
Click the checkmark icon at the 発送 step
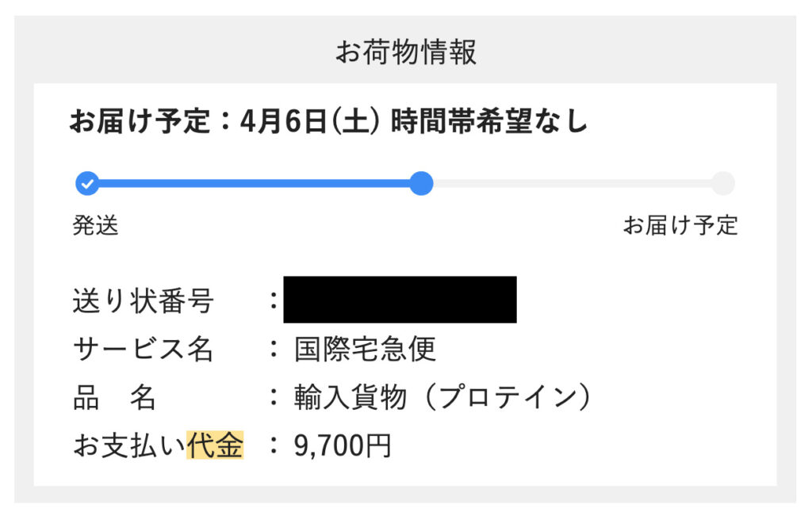tap(87, 184)
